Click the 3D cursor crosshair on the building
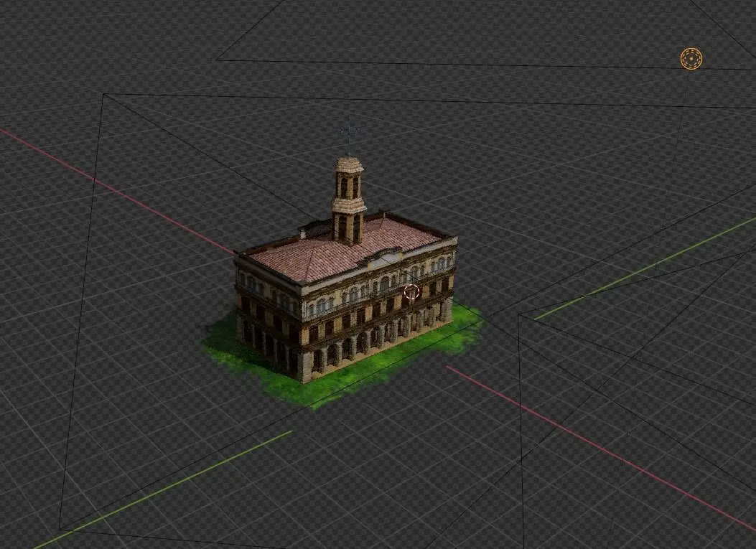Screen dimensions: 756x549 coord(411,291)
